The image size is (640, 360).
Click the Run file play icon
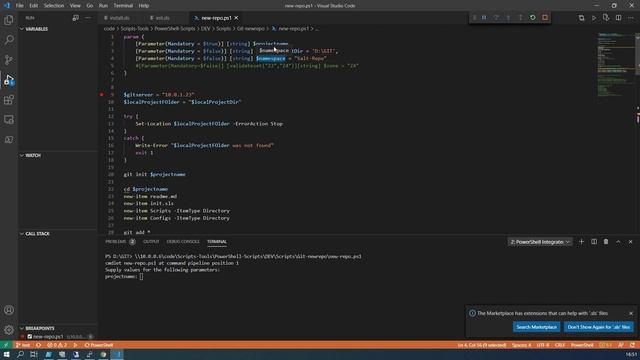[594, 18]
